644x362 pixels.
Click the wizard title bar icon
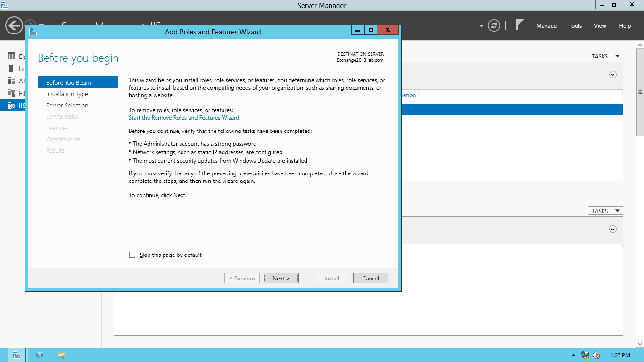pyautogui.click(x=33, y=32)
